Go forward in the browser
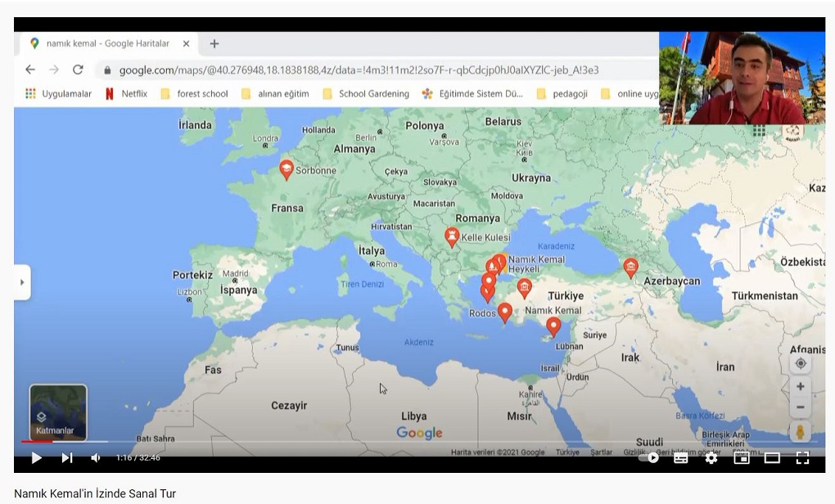The image size is (835, 504). 54,70
